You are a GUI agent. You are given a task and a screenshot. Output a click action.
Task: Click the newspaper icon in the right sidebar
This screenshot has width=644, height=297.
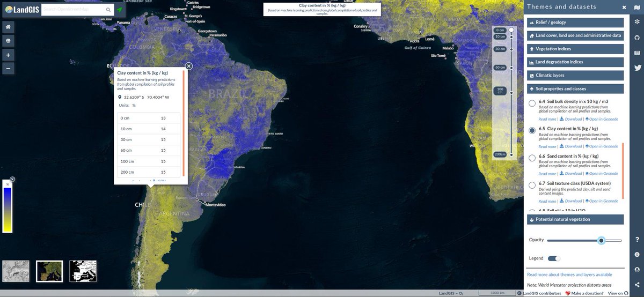[637, 53]
